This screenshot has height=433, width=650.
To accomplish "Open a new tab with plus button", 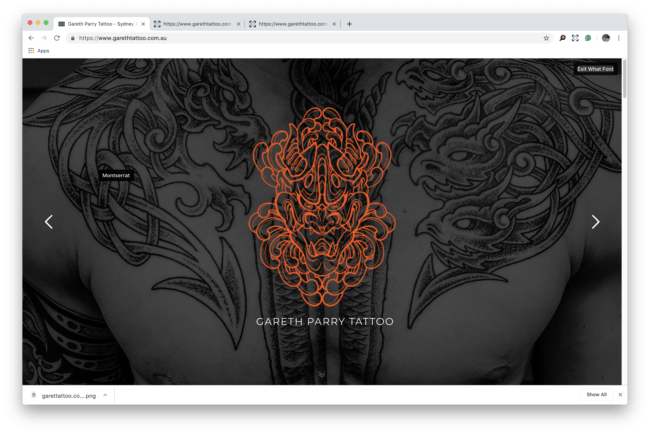I will click(x=349, y=24).
